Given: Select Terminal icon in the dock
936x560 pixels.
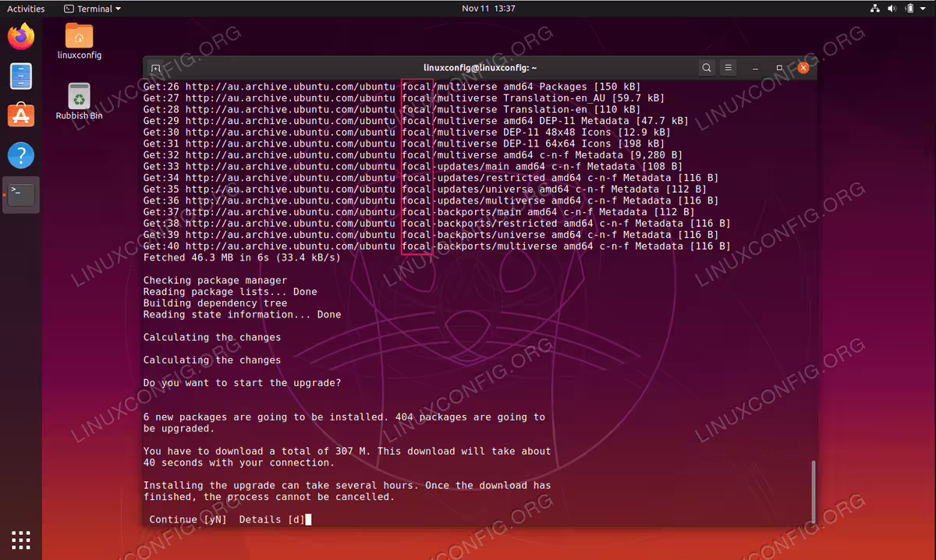Looking at the screenshot, I should pyautogui.click(x=21, y=195).
